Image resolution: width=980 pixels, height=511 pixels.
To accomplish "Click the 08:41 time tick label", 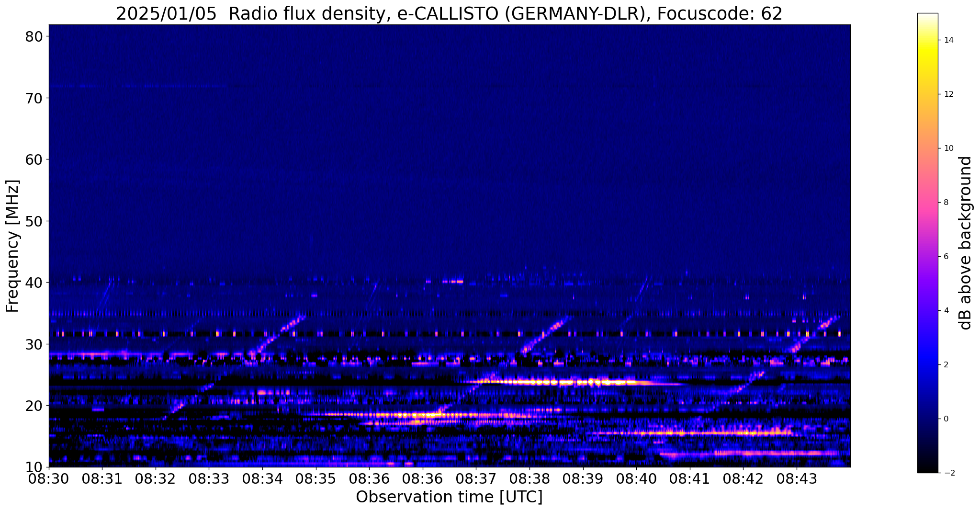I will (x=690, y=479).
